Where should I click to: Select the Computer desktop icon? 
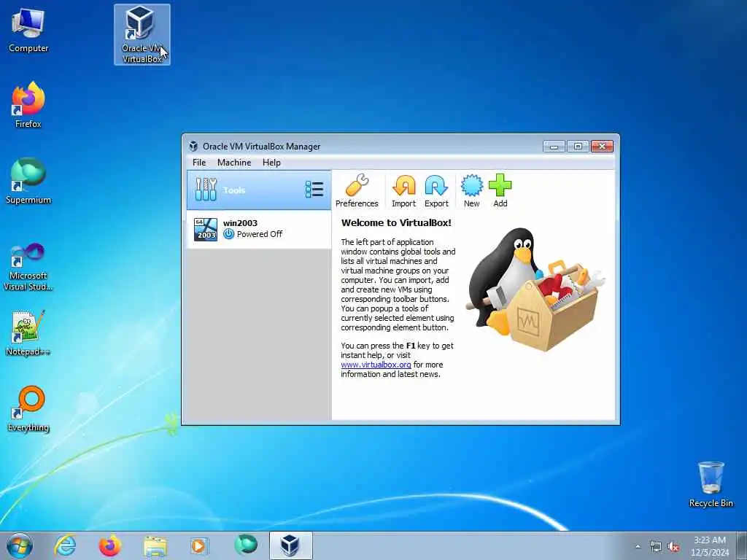(28, 31)
